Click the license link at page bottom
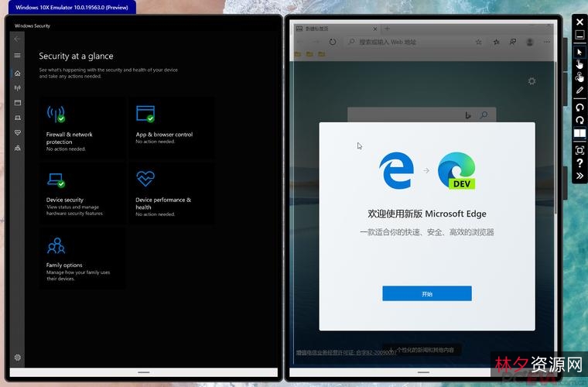The image size is (588, 387). tap(346, 352)
